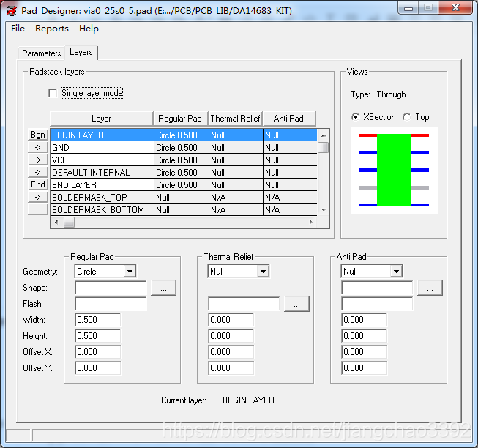Click the Anti Pad Width field
The height and width of the screenshot is (448, 478).
coord(365,320)
